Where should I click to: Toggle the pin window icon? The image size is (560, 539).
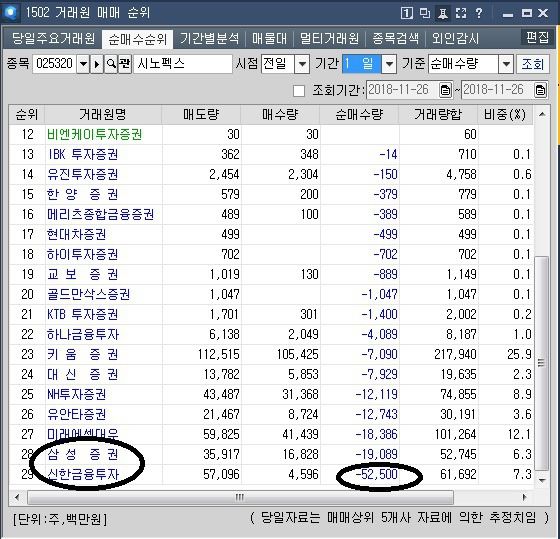point(443,13)
